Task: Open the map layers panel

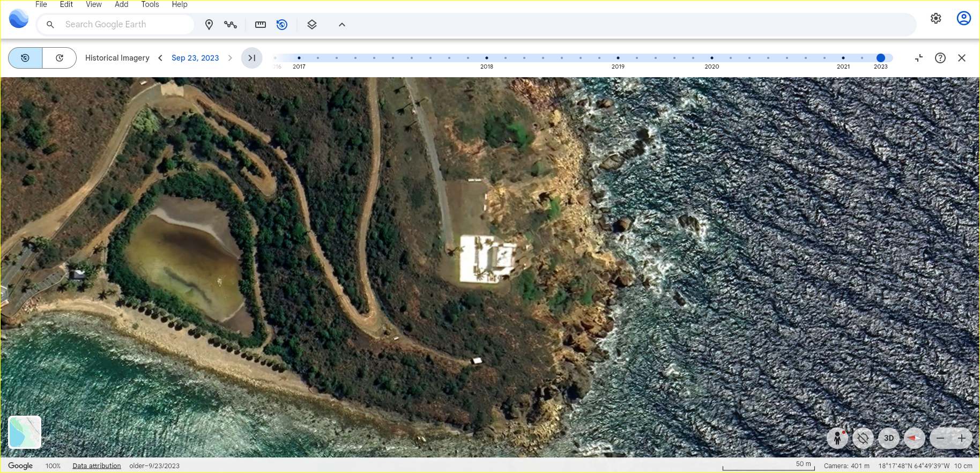Action: click(312, 24)
